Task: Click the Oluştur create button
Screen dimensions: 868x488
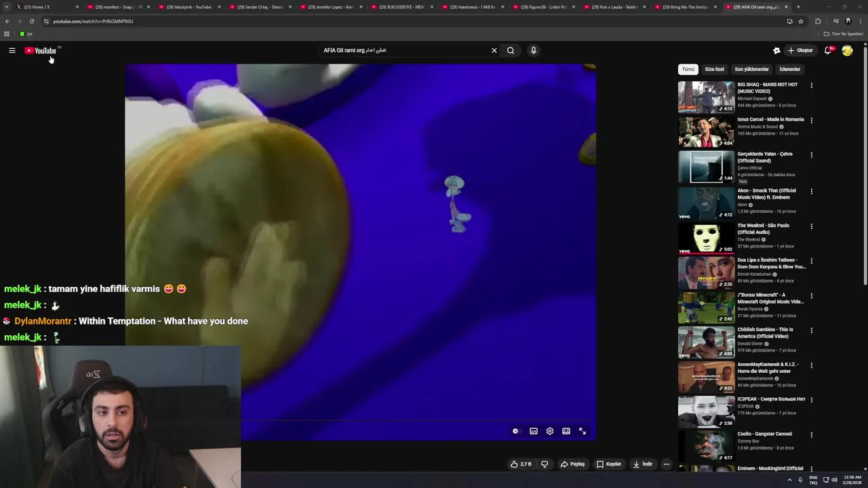Action: tap(800, 50)
